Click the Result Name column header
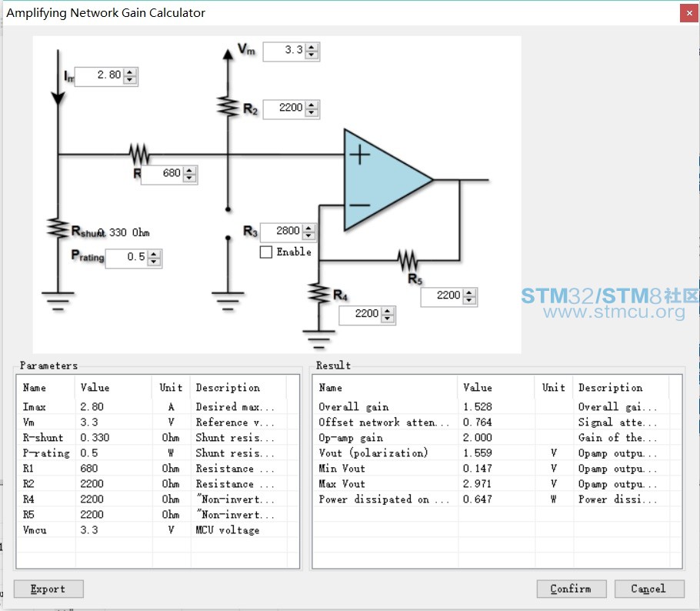700x611 pixels. [385, 387]
